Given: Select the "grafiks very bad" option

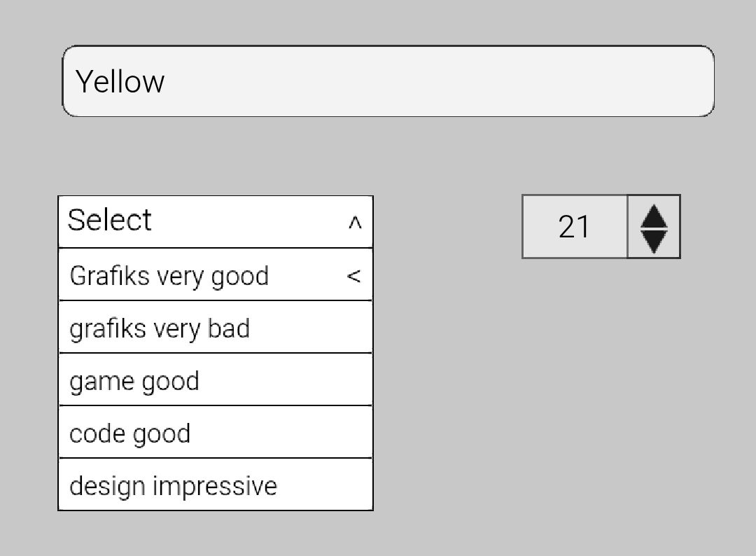Looking at the screenshot, I should point(160,328).
